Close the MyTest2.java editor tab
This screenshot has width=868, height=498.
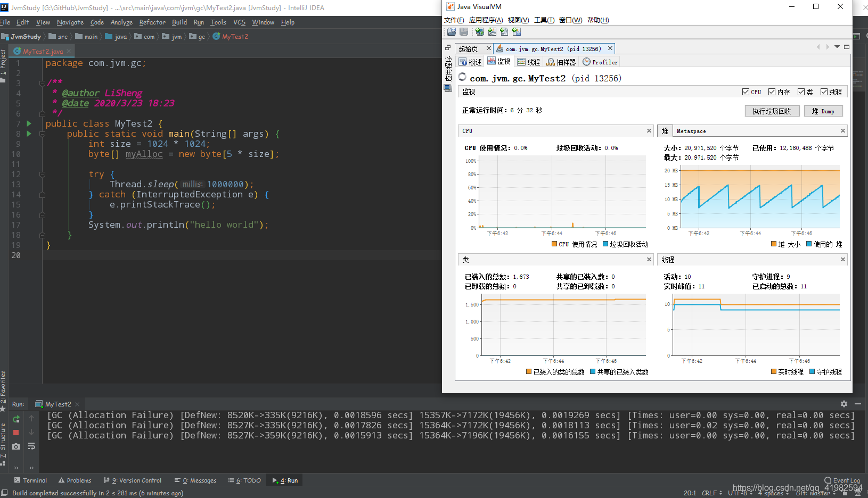(69, 52)
